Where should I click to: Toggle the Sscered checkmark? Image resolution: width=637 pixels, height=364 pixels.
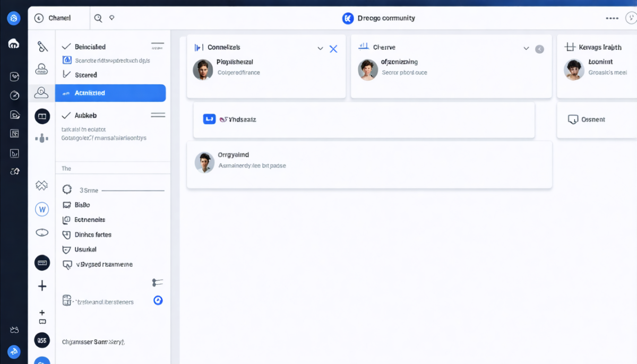point(66,75)
